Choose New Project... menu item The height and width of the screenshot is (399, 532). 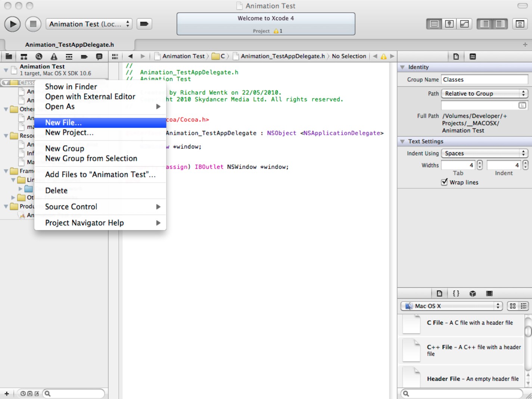(x=100, y=133)
